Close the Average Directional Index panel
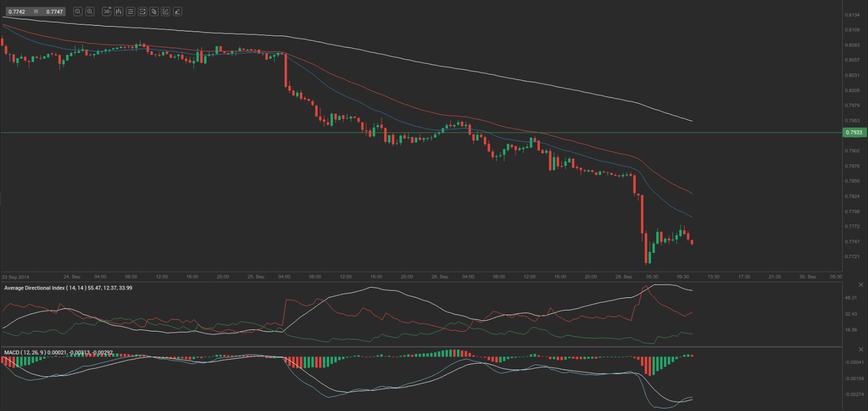 point(861,285)
